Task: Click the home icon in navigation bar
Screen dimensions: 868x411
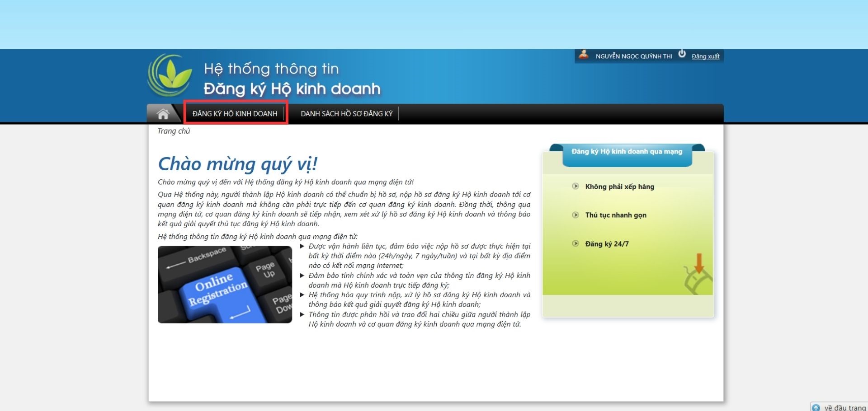Action: pos(163,114)
